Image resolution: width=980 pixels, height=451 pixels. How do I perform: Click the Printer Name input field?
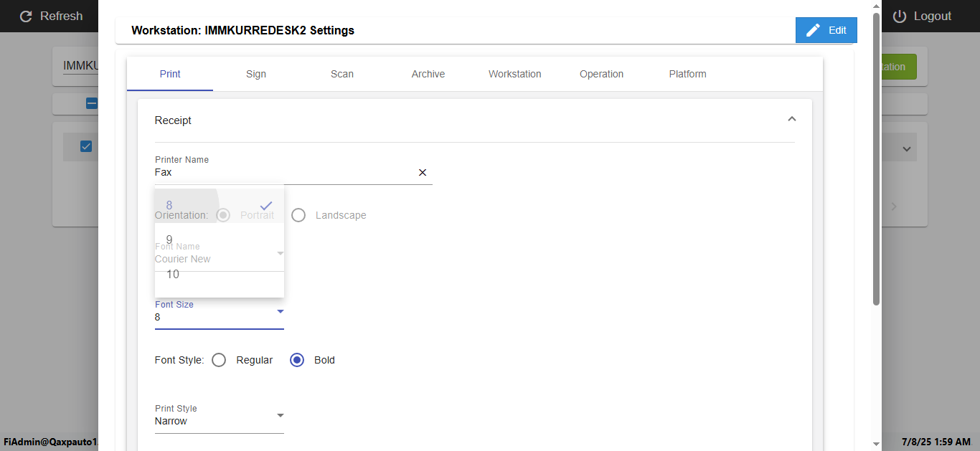[x=283, y=172]
